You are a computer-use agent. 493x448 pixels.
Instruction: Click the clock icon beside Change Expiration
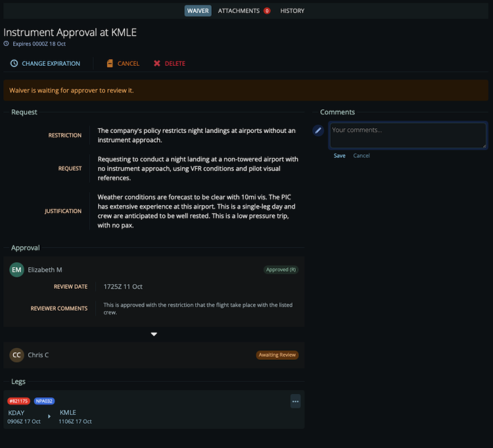(x=14, y=64)
